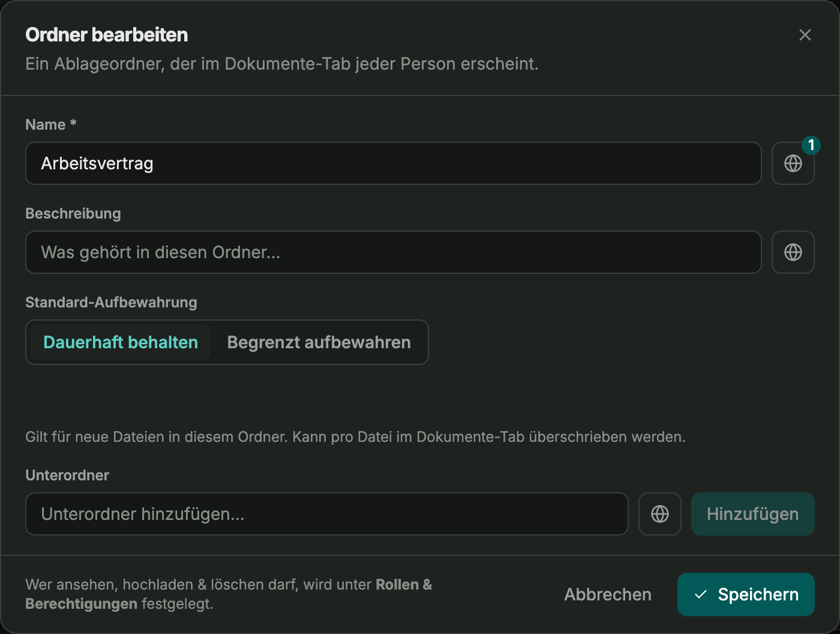
Task: Click the Hinzufügen button
Action: tap(752, 514)
